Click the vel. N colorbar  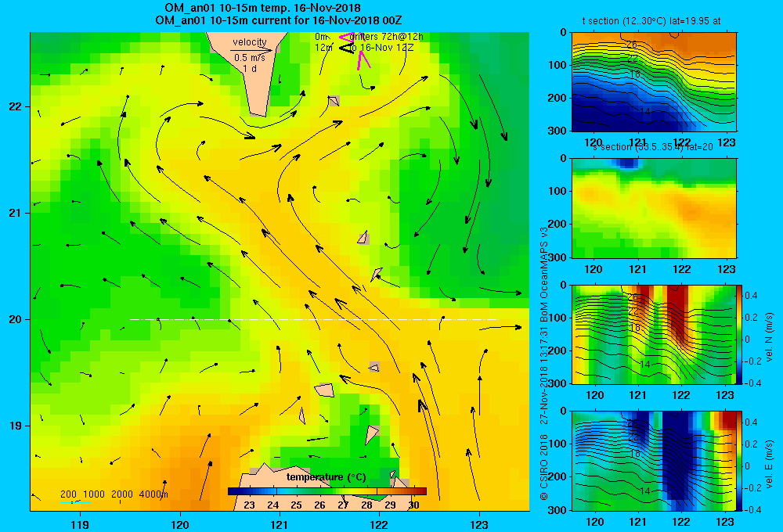[x=739, y=334]
